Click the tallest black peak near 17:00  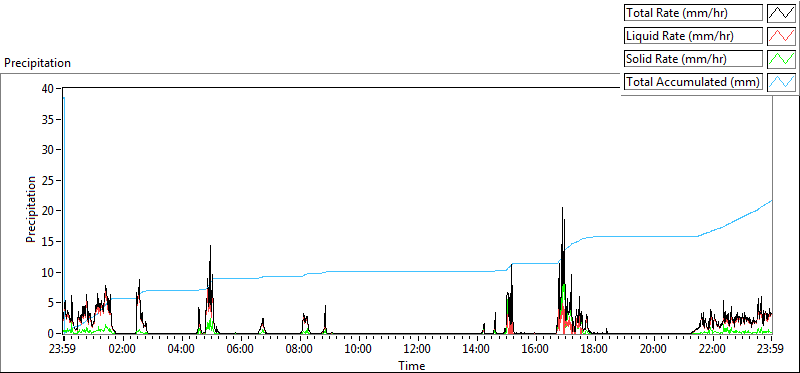[562, 209]
